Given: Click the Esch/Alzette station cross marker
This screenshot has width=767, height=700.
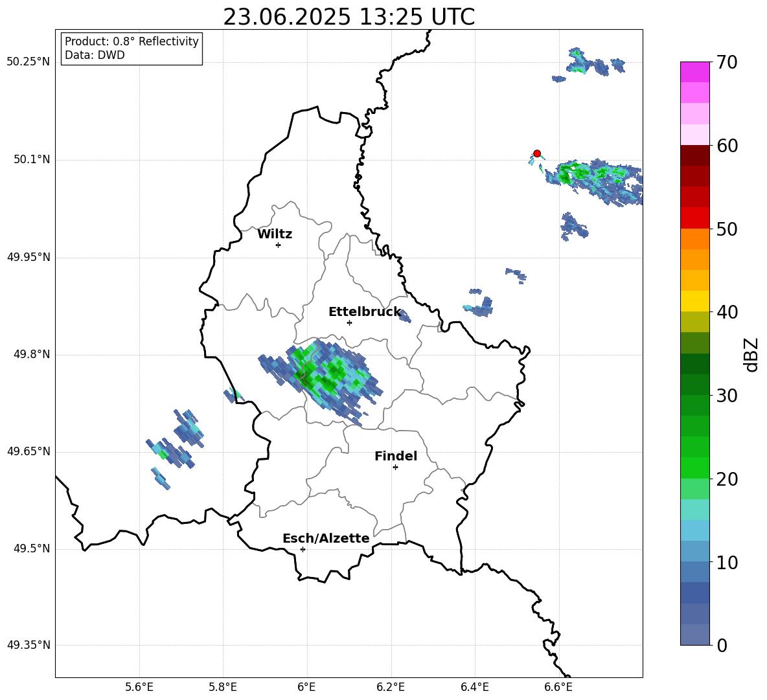Looking at the screenshot, I should tap(303, 549).
